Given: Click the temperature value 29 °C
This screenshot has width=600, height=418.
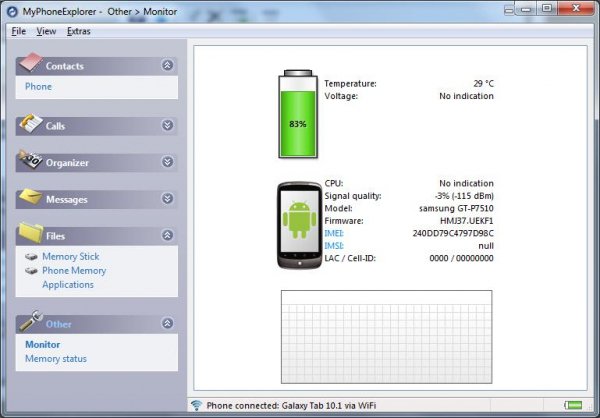Looking at the screenshot, I should tap(484, 83).
